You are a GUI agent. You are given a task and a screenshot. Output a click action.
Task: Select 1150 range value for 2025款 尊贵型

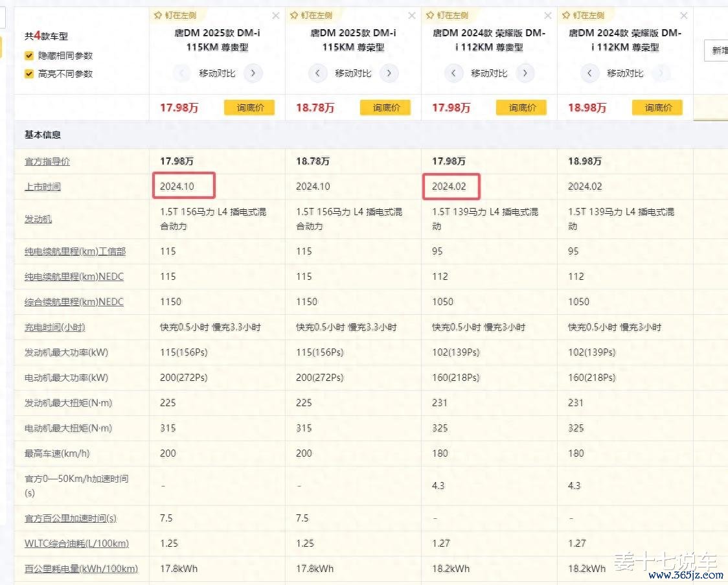[171, 302]
